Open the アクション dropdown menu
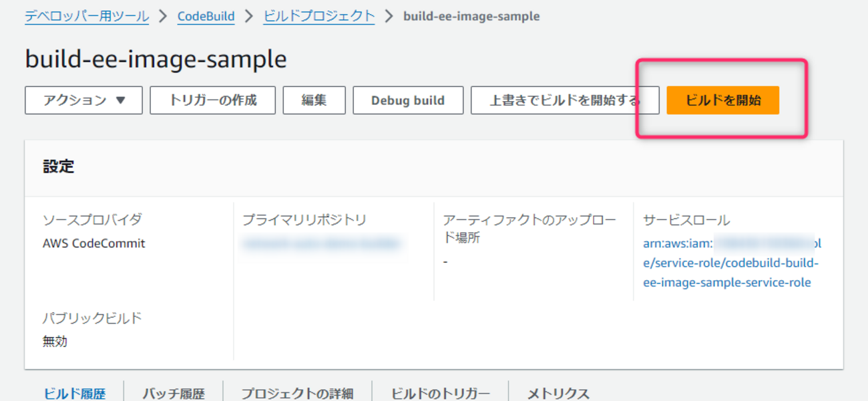This screenshot has height=401, width=868. coord(83,100)
